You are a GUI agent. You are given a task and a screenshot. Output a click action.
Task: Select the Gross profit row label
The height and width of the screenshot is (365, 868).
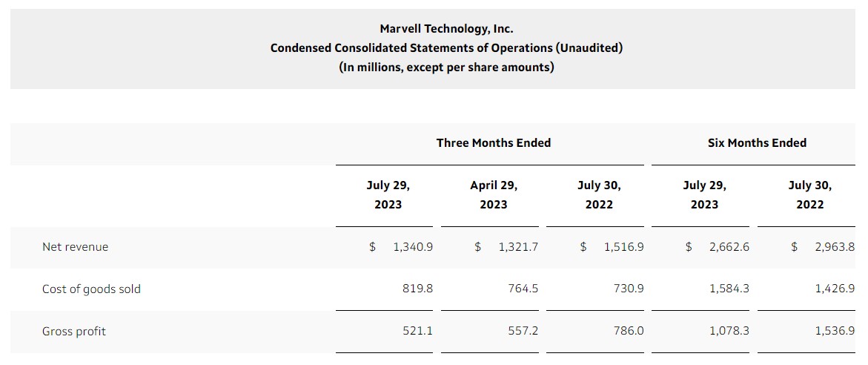[x=74, y=332]
